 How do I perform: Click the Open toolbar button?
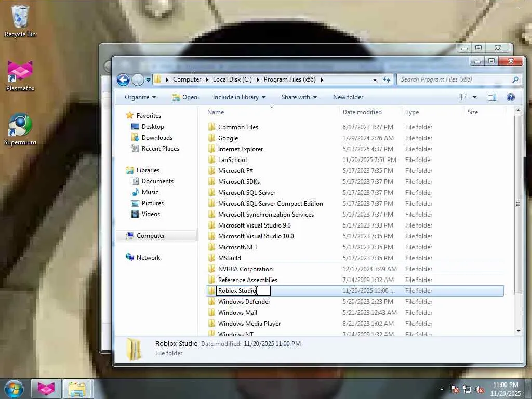click(184, 97)
